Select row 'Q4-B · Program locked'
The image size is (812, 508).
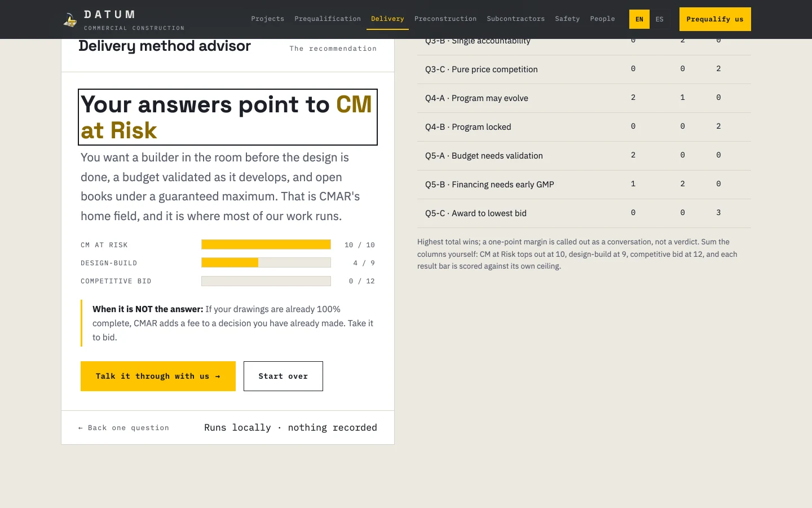(584, 127)
